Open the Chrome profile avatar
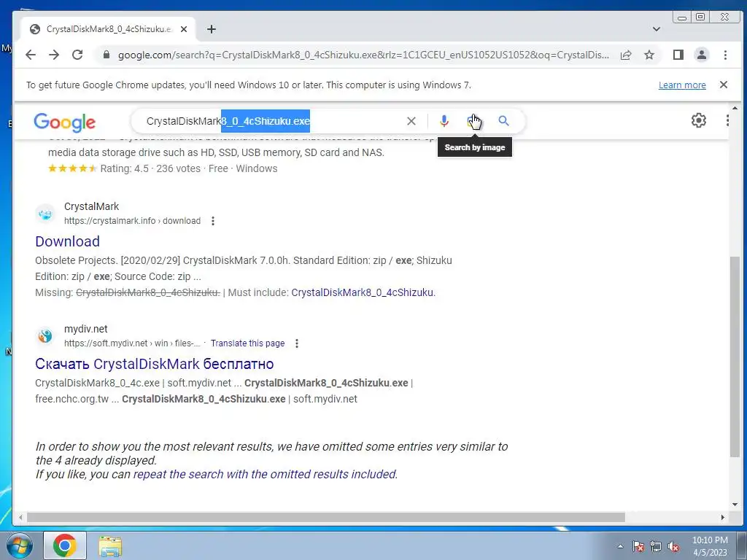The width and height of the screenshot is (747, 560). tap(702, 55)
